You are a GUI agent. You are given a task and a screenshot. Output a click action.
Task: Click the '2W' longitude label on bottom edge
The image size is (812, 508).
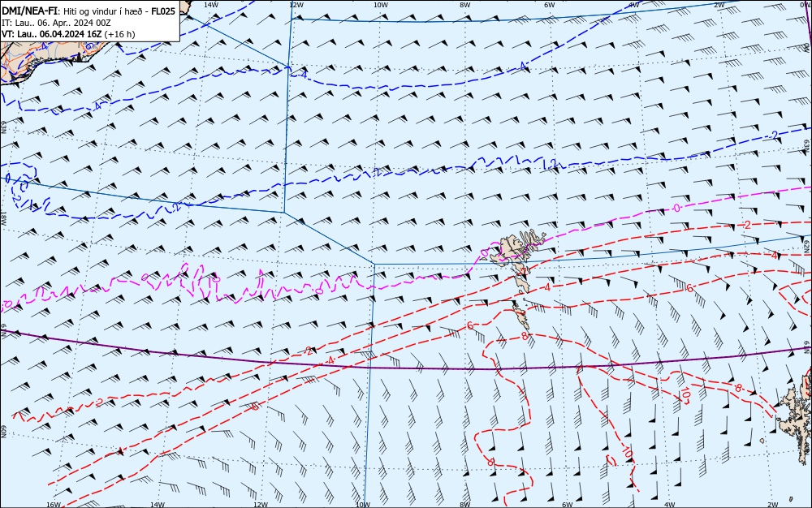click(x=773, y=505)
